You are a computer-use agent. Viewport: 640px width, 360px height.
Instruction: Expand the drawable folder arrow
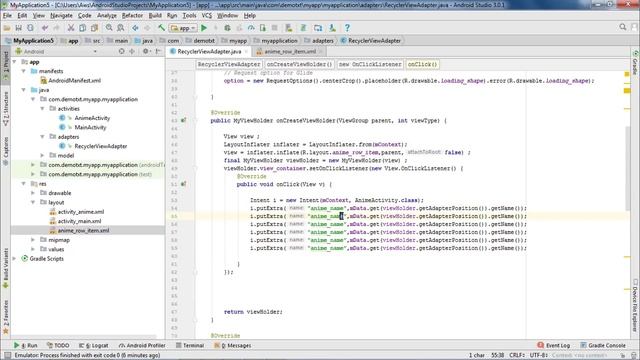coord(33,193)
